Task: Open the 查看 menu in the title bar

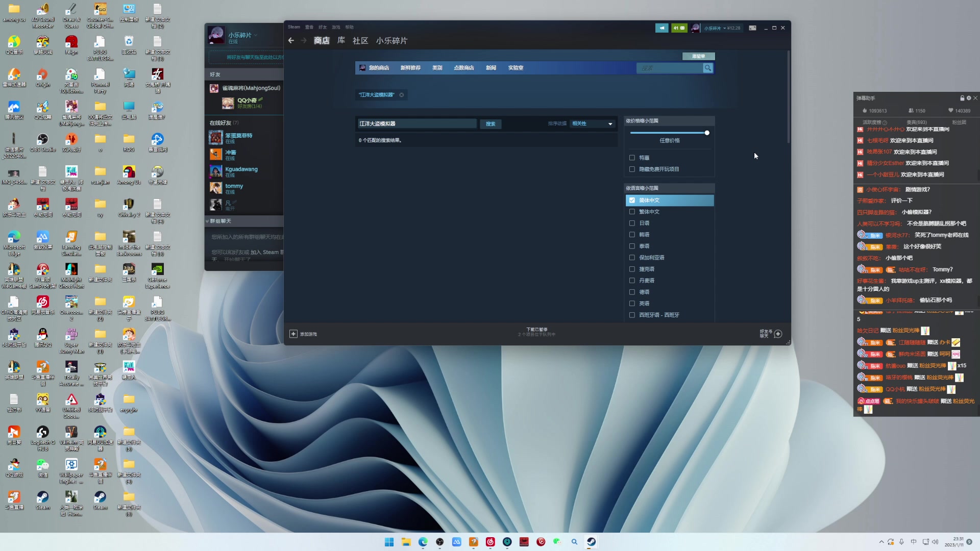Action: (x=309, y=27)
